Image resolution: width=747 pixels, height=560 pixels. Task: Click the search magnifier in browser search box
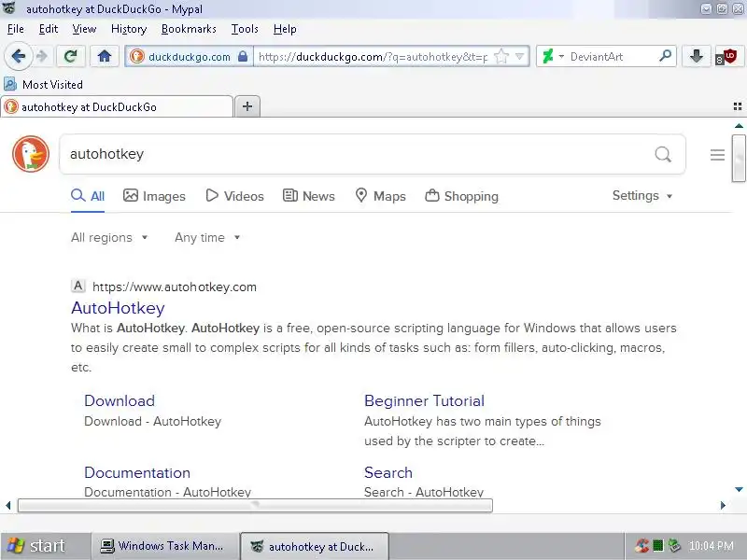point(665,56)
